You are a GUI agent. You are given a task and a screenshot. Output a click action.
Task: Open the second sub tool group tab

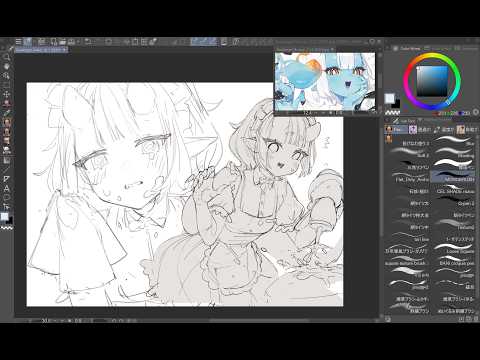[x=420, y=129]
